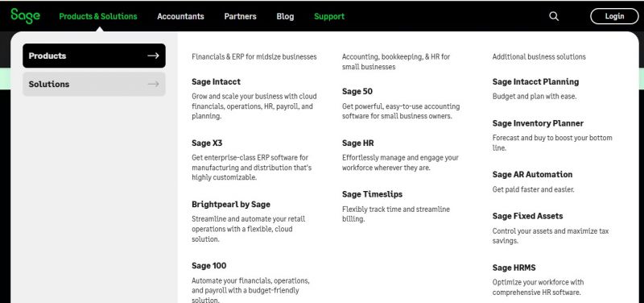Select the Solutions tab in side panel
This screenshot has width=644, height=303.
tap(94, 84)
